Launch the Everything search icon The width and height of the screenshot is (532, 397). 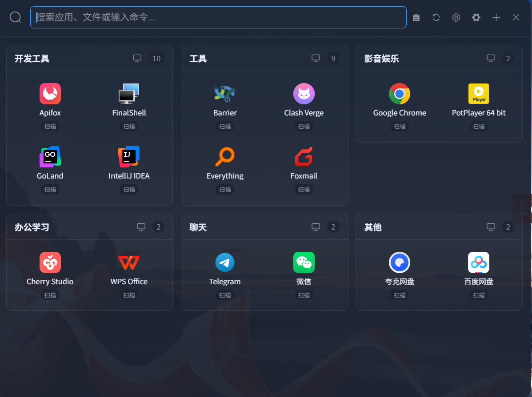[x=225, y=157]
